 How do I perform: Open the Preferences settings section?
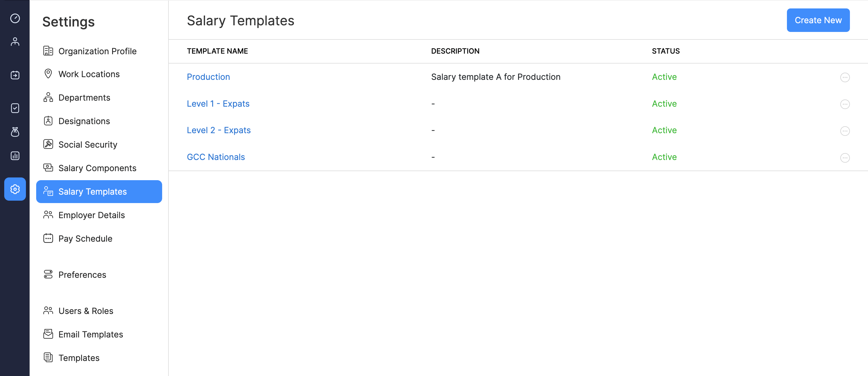[82, 274]
